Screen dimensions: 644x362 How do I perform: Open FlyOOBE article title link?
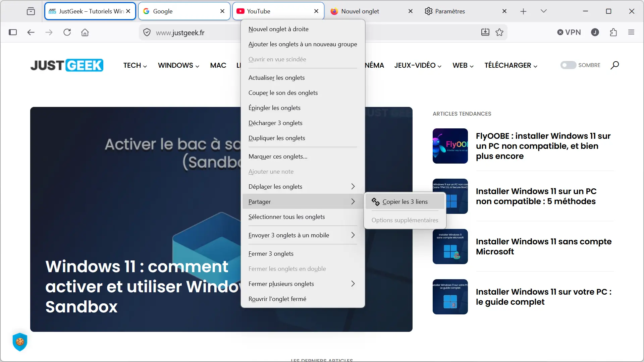pos(543,146)
